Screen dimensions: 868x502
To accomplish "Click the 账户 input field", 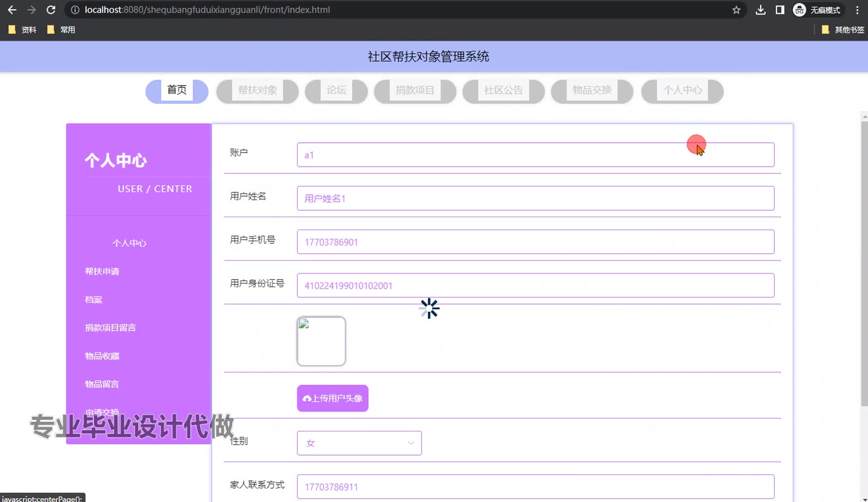I will [535, 154].
